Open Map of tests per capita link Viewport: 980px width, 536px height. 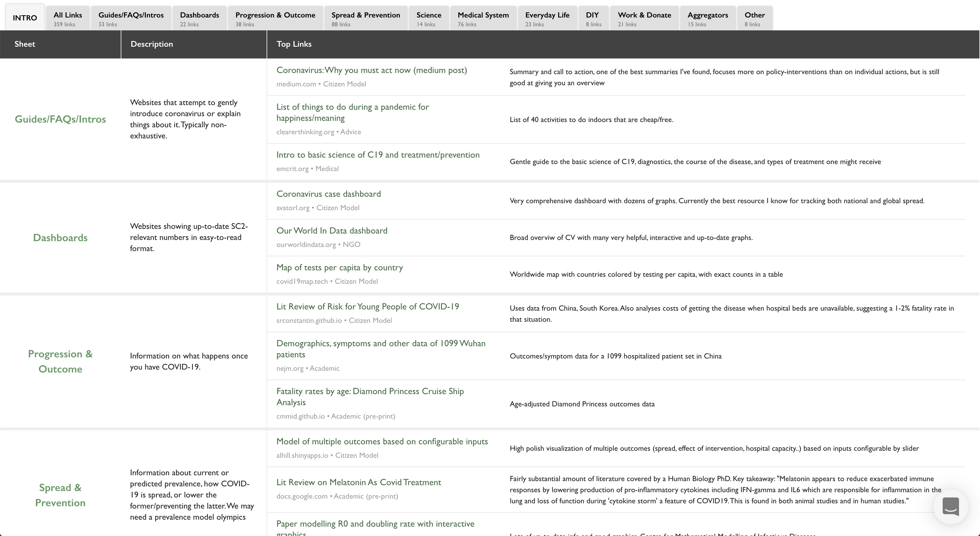point(339,267)
